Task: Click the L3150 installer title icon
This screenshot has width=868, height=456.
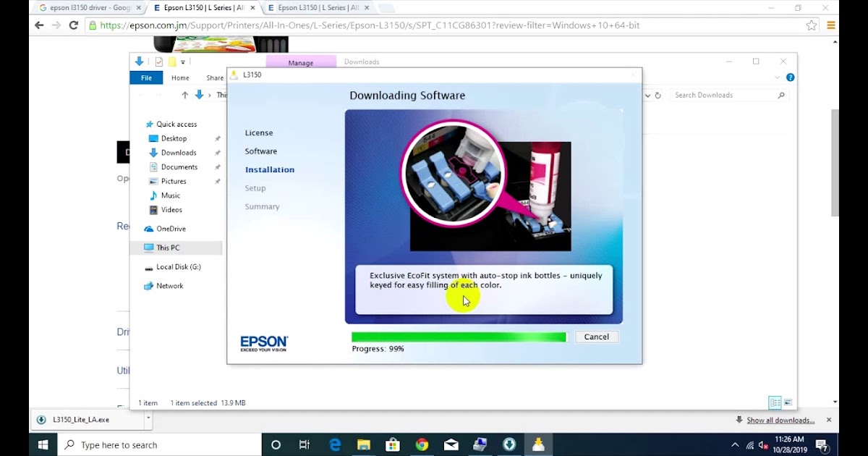Action: click(234, 75)
